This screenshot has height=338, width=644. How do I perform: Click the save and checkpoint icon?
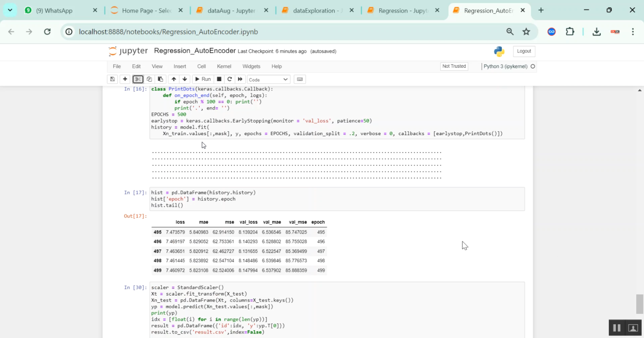click(x=112, y=79)
